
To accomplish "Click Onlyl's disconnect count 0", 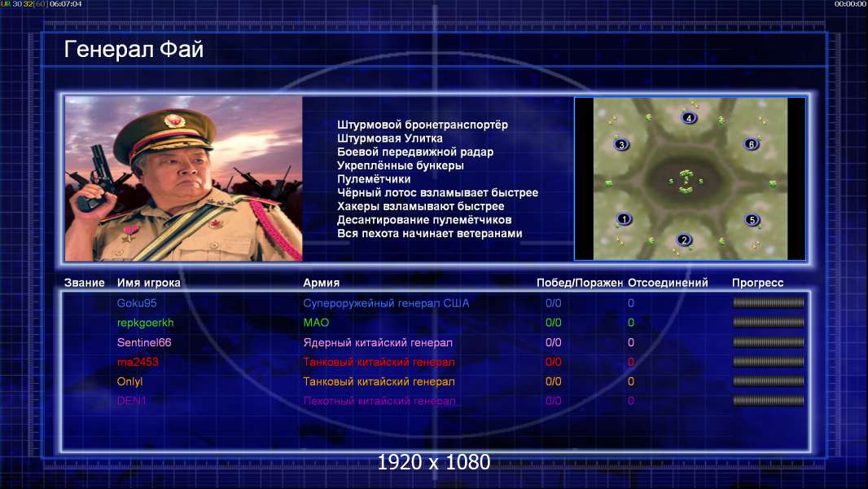I will (x=630, y=381).
